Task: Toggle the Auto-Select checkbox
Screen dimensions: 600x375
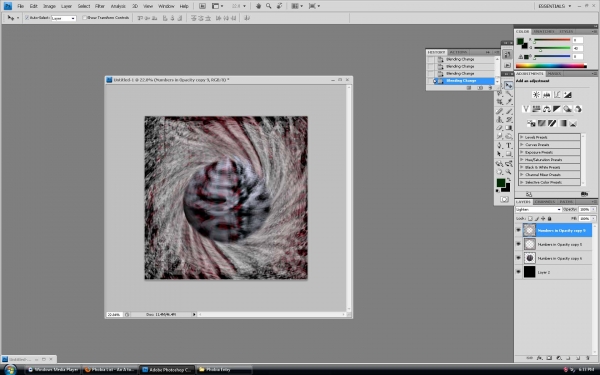Action: pos(27,18)
